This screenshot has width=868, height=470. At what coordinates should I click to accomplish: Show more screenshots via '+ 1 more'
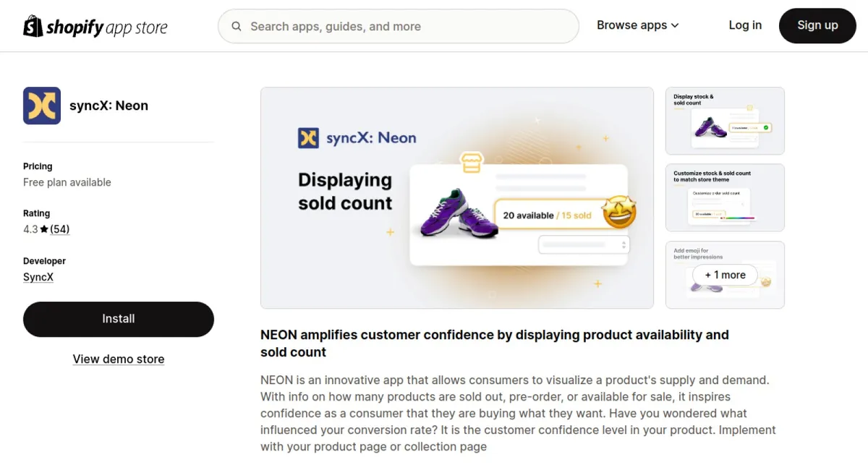(x=725, y=275)
